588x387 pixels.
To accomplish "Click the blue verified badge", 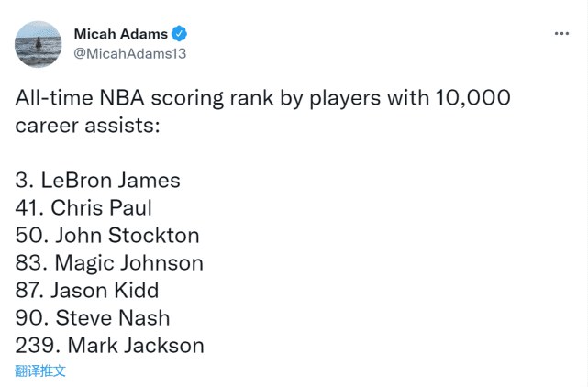I will coord(180,34).
